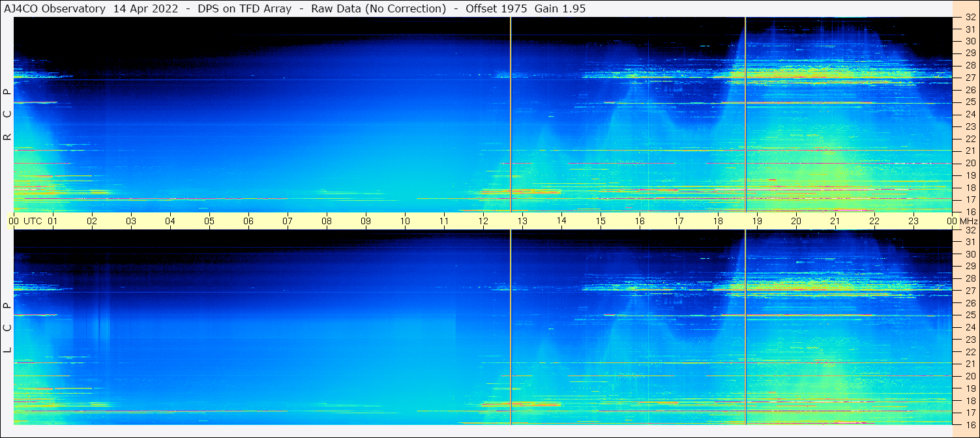Click the 24 MHz label on LCP scale
Viewport: 980px width, 438px height.
tap(970, 327)
